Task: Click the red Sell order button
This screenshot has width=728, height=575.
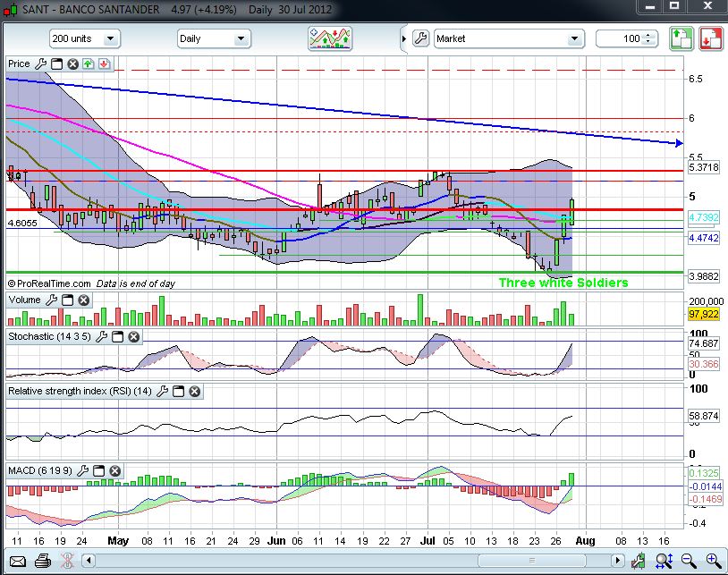Action: click(711, 38)
